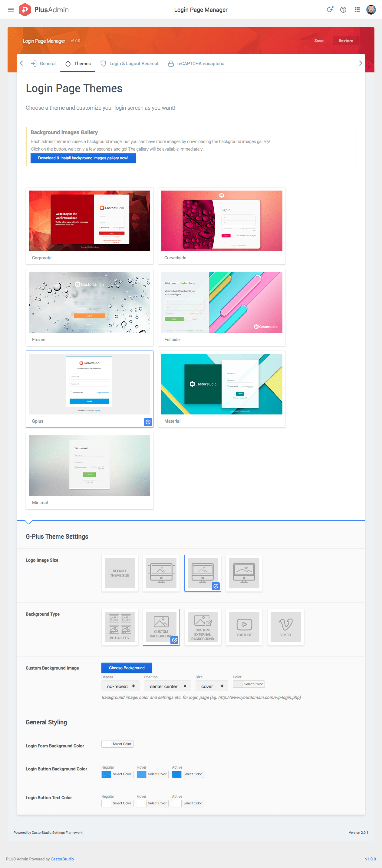Select the Frozen theme thumbnail
The image size is (382, 868).
click(x=90, y=303)
